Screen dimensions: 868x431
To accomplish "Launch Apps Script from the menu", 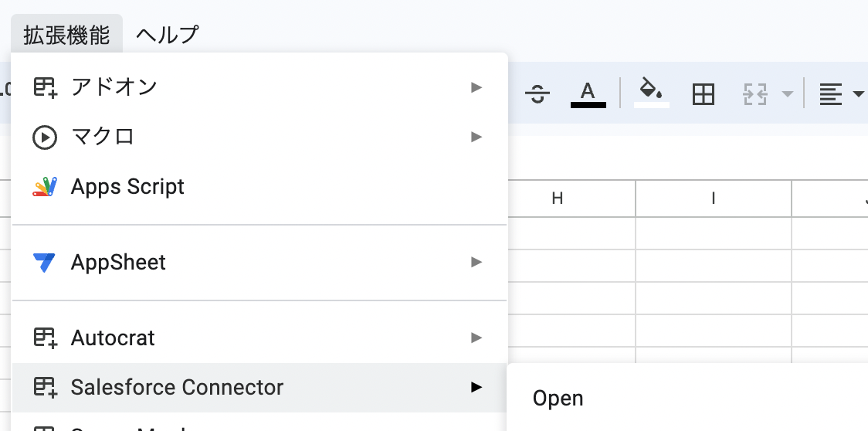I will 127,187.
